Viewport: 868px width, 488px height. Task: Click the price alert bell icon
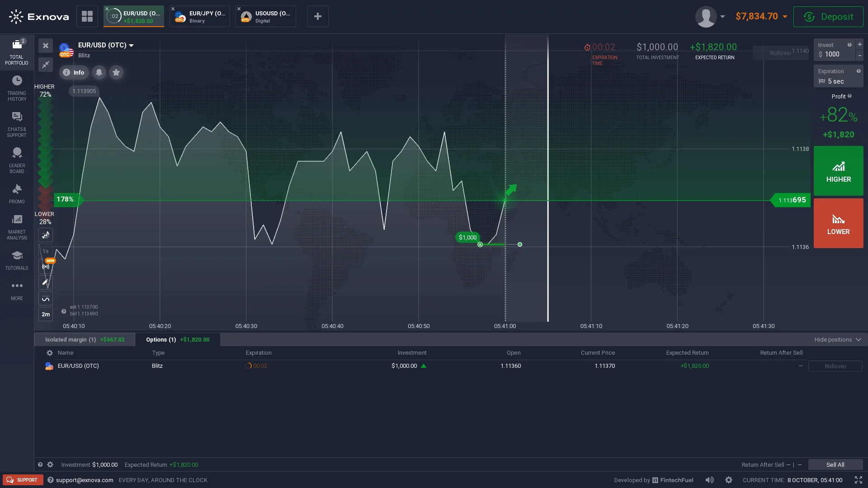(x=99, y=72)
